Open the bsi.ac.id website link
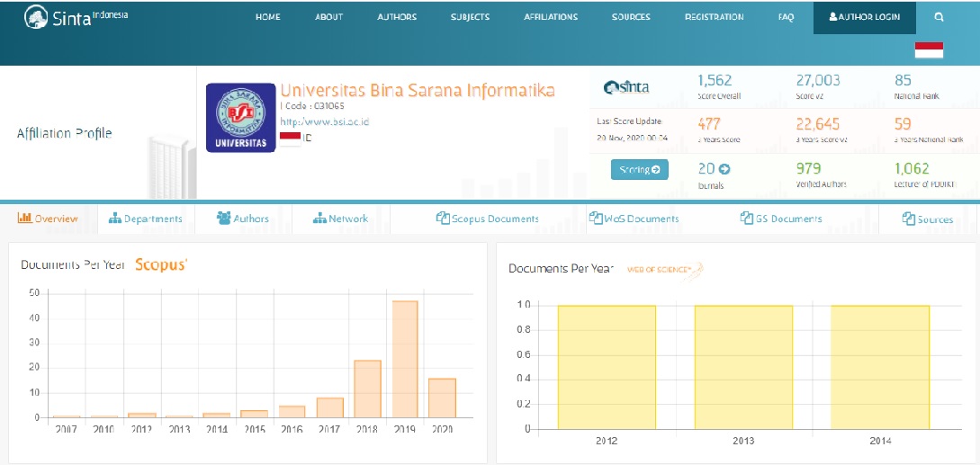The width and height of the screenshot is (980, 465). click(324, 121)
